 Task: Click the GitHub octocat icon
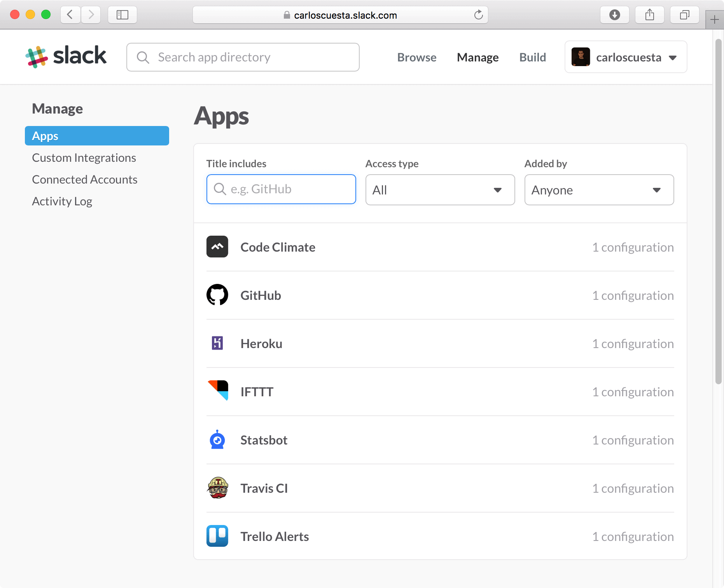click(x=217, y=295)
